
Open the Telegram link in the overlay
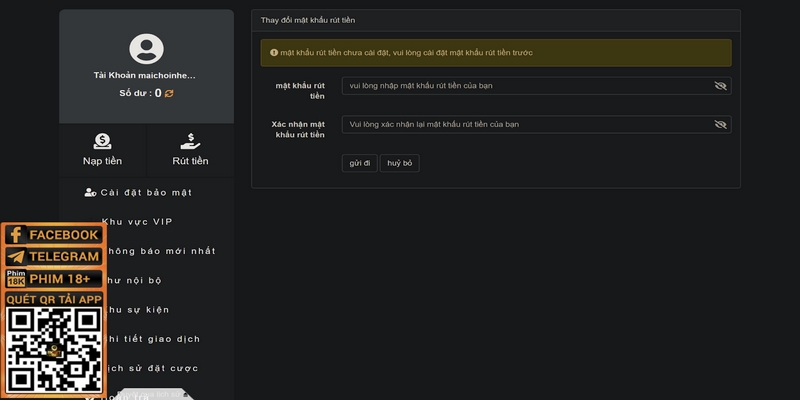53,257
